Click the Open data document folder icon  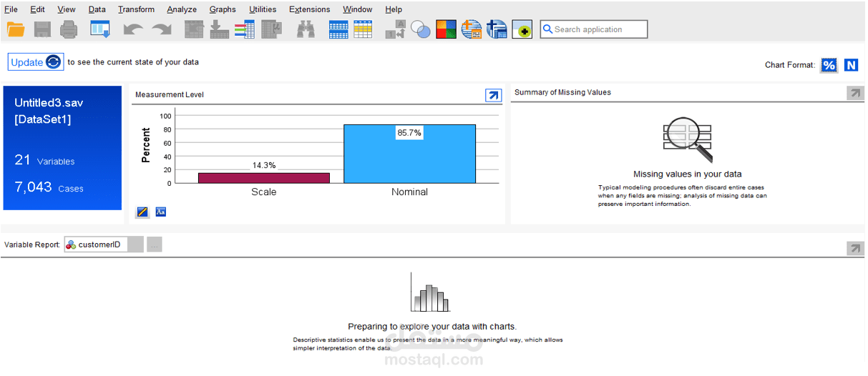(x=16, y=29)
